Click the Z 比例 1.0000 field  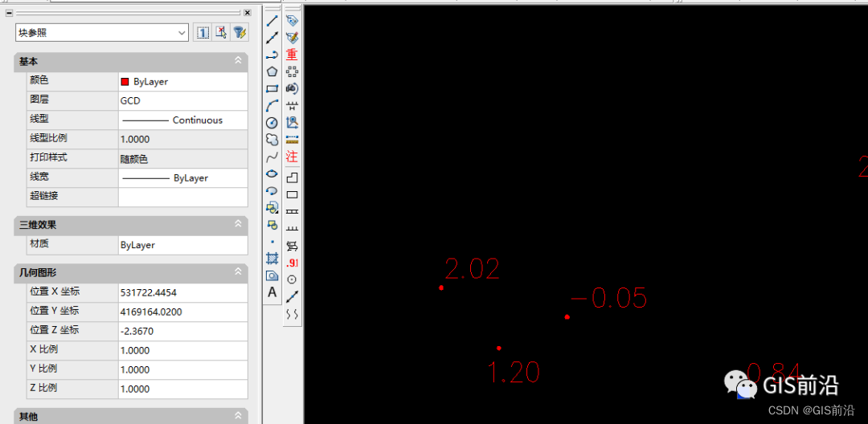pos(182,389)
